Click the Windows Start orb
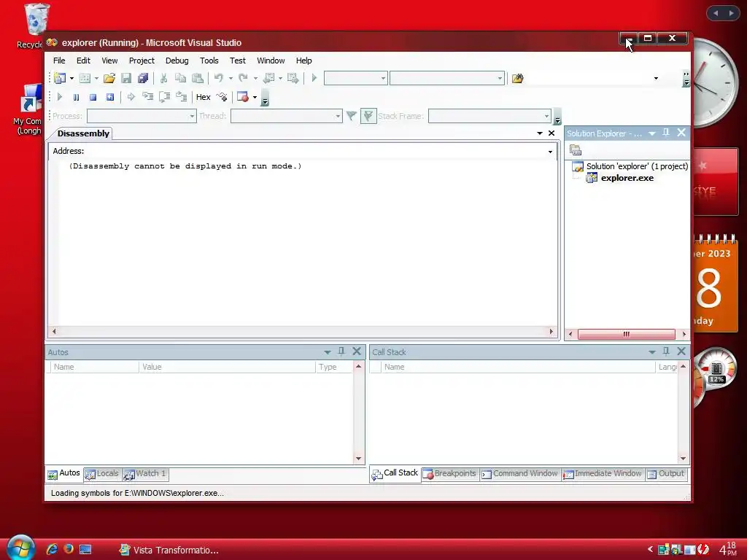Image resolution: width=747 pixels, height=560 pixels. click(21, 548)
